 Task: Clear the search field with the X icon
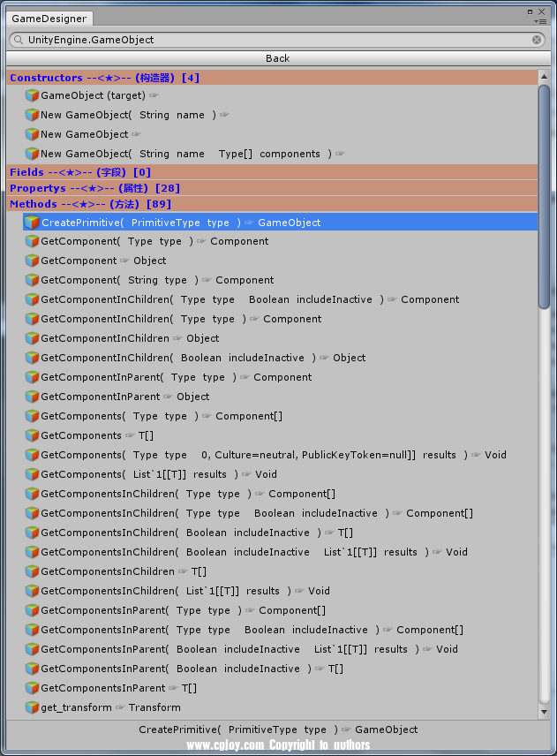[x=537, y=40]
